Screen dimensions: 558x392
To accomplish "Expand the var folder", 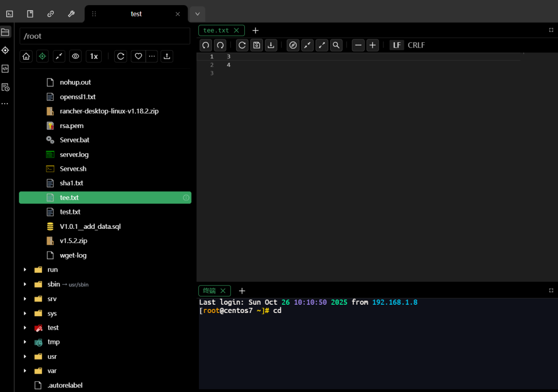I will tap(25, 371).
